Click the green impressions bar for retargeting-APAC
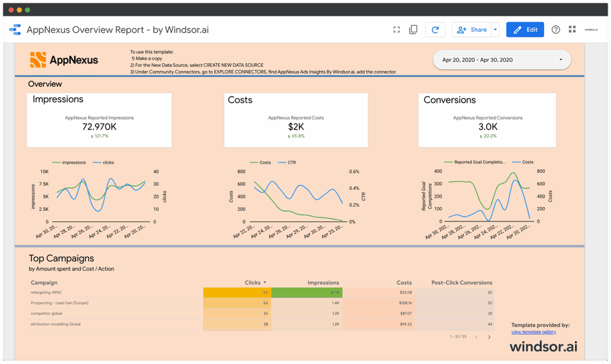 point(307,292)
